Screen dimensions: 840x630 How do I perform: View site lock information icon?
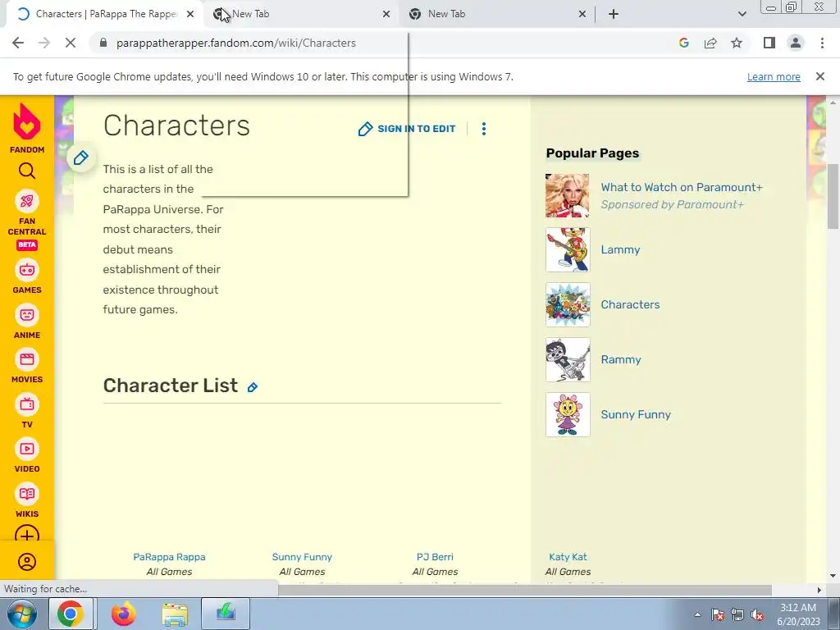point(103,43)
